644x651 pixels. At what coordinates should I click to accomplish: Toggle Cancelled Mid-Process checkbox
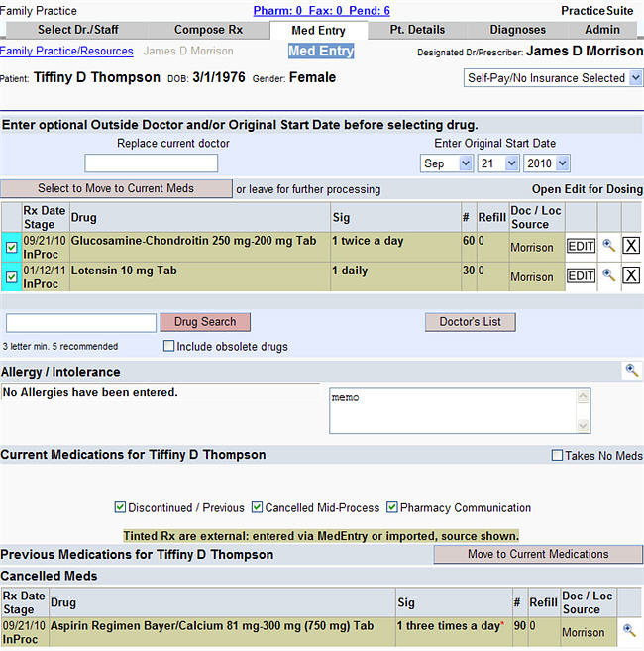tap(257, 507)
